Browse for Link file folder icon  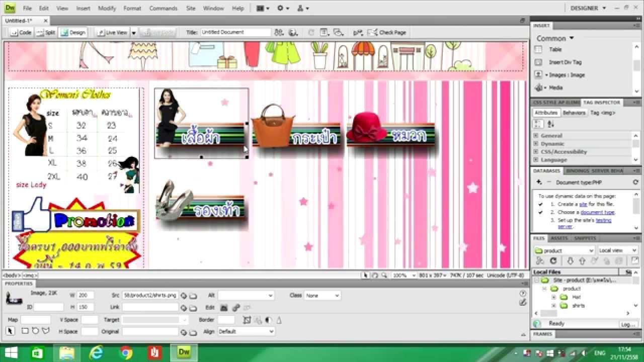[x=193, y=308]
